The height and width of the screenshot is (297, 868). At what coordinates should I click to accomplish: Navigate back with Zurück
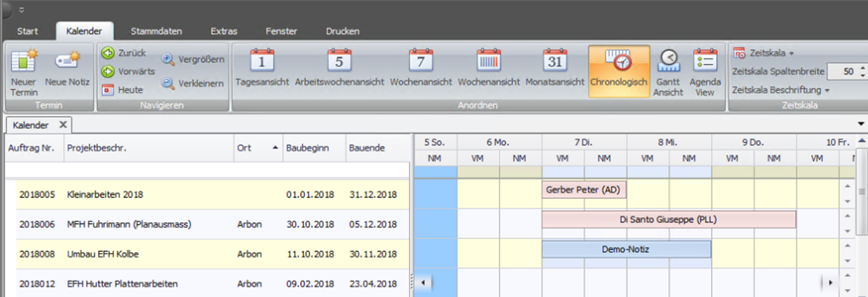click(123, 53)
